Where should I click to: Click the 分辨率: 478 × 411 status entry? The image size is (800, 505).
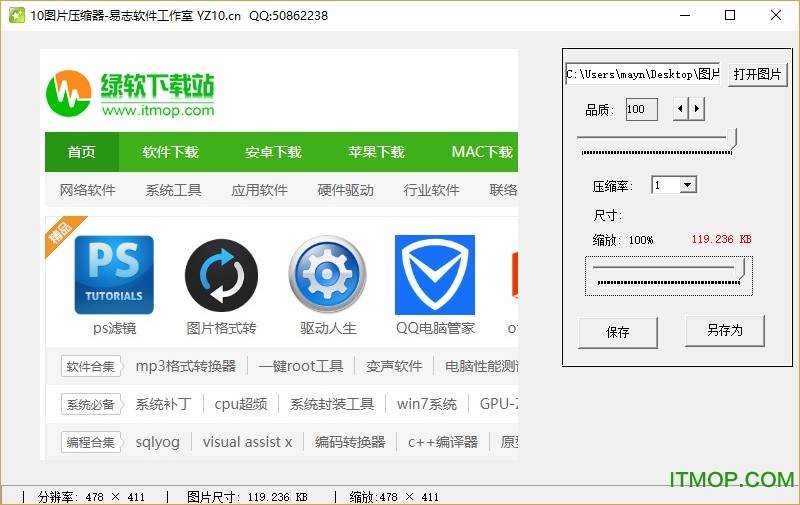click(91, 497)
